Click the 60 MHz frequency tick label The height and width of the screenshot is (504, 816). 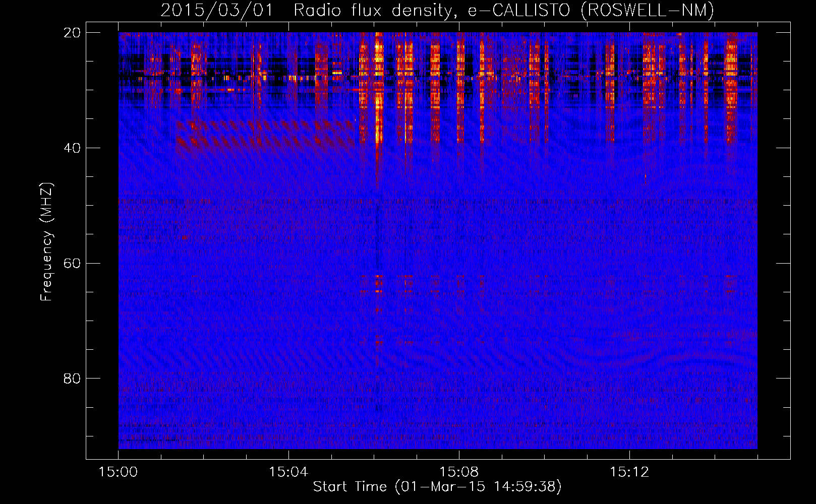[73, 263]
